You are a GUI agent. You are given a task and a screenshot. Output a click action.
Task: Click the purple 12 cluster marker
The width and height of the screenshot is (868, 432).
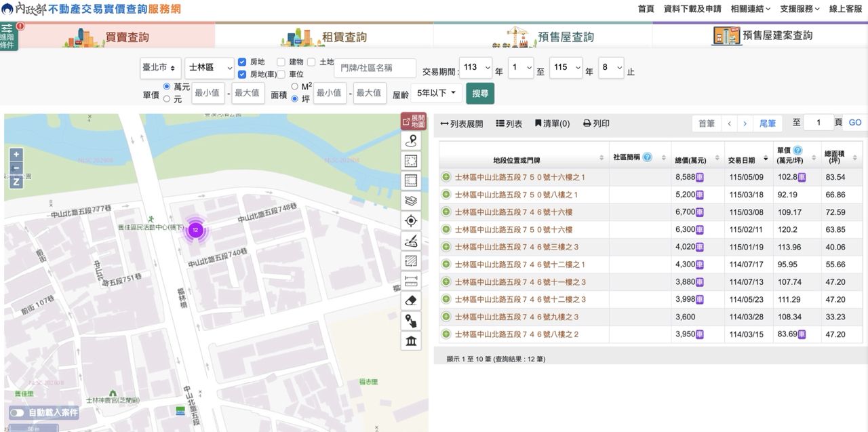195,230
